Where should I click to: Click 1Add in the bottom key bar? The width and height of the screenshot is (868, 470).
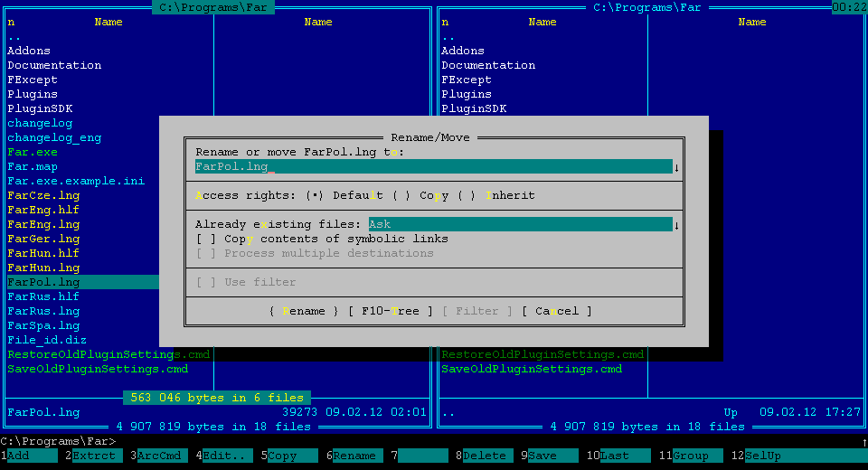click(33, 456)
